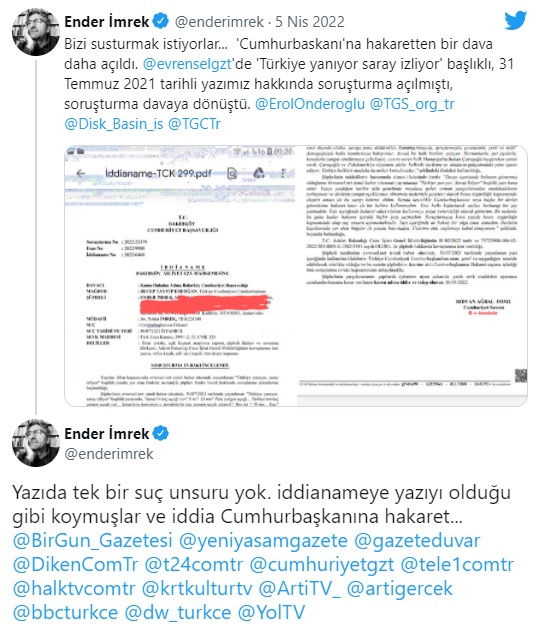Open the @gazeteduvar mention link

click(417, 540)
